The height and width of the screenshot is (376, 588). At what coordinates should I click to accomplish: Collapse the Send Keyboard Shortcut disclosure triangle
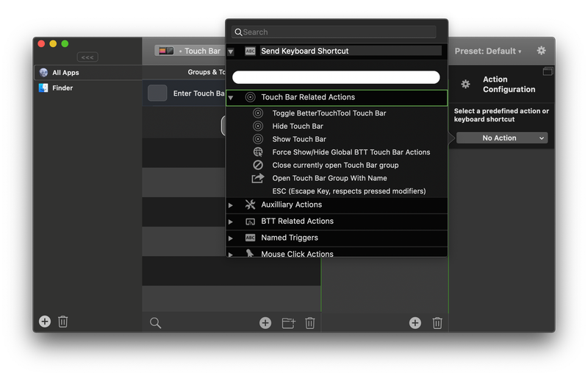pyautogui.click(x=231, y=52)
